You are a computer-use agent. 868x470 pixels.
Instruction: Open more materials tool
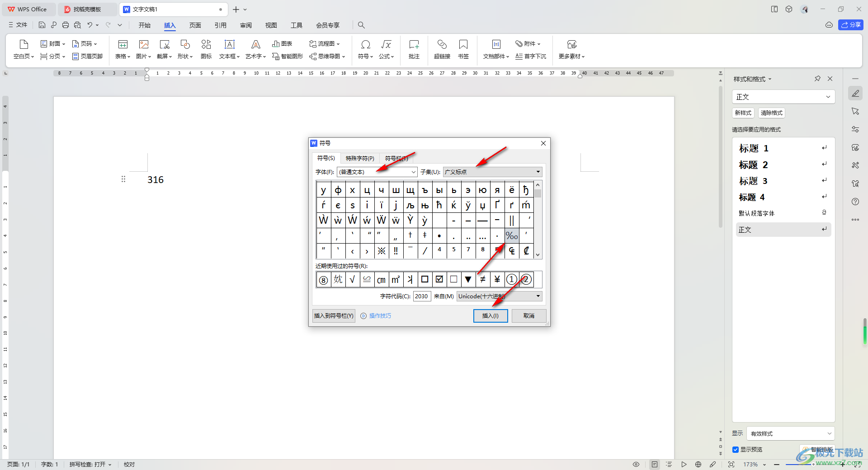[572, 49]
